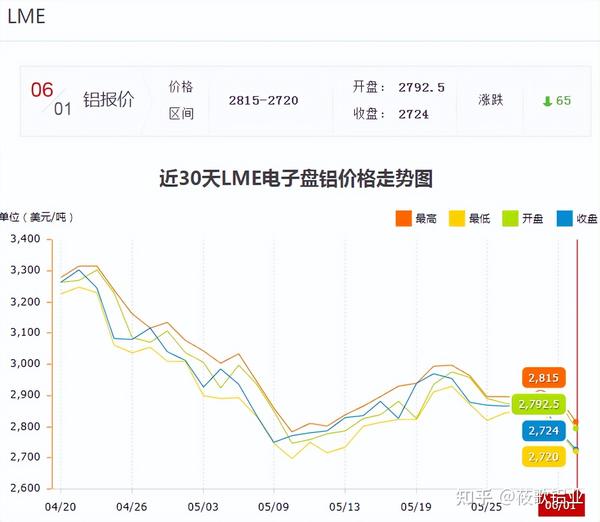Screen dimensions: 600x522
Task: Click the yellow 2,720 tooltip label
Action: [x=543, y=457]
